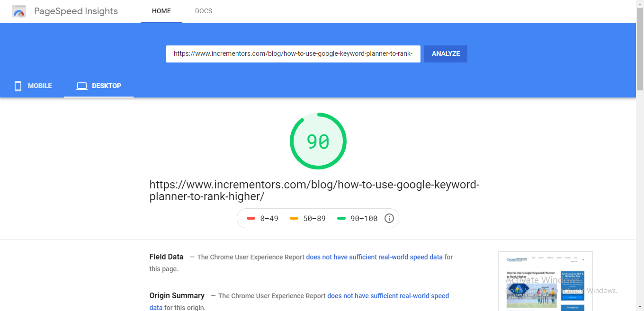
Task: Click the analyzed URL text below the gauge
Action: coord(314,190)
